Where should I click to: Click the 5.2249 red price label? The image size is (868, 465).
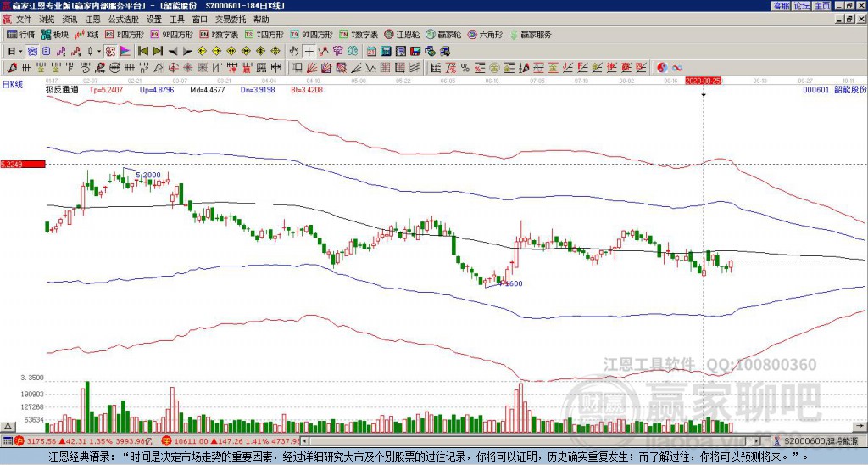click(23, 164)
